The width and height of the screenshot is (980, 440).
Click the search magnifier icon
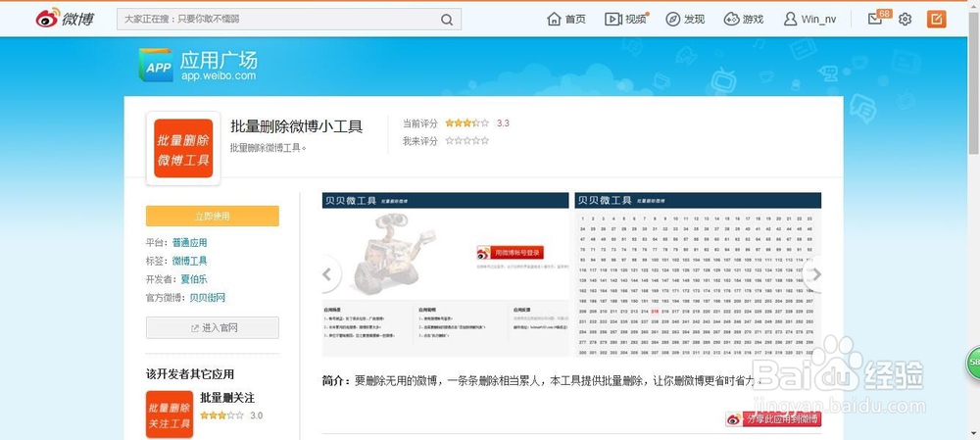tap(446, 20)
